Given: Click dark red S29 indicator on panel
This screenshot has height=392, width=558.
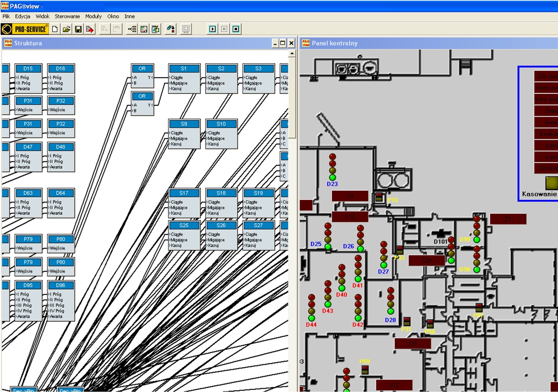Looking at the screenshot, I should coord(426,261).
